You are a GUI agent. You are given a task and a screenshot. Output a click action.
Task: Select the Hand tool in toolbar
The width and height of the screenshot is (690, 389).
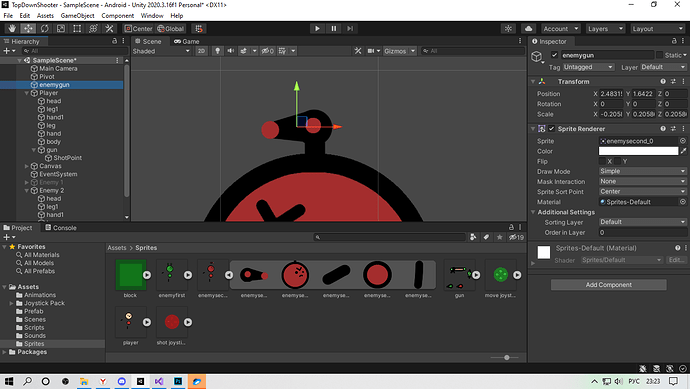coord(12,29)
